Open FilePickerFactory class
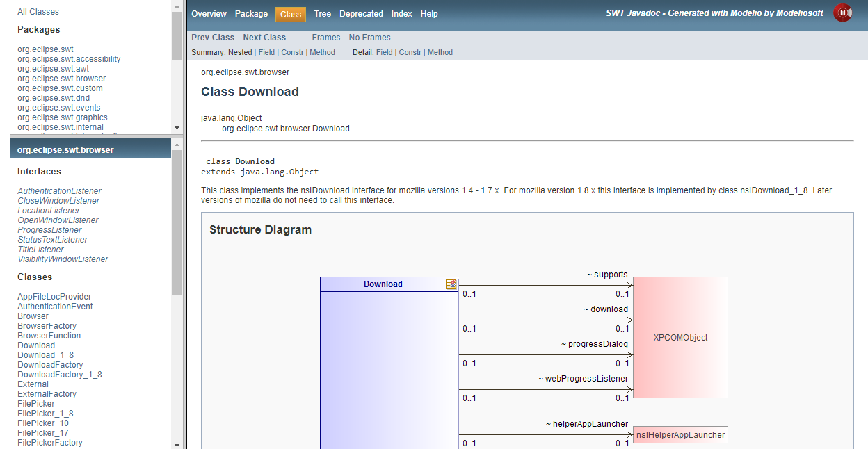This screenshot has width=868, height=449. (50, 443)
